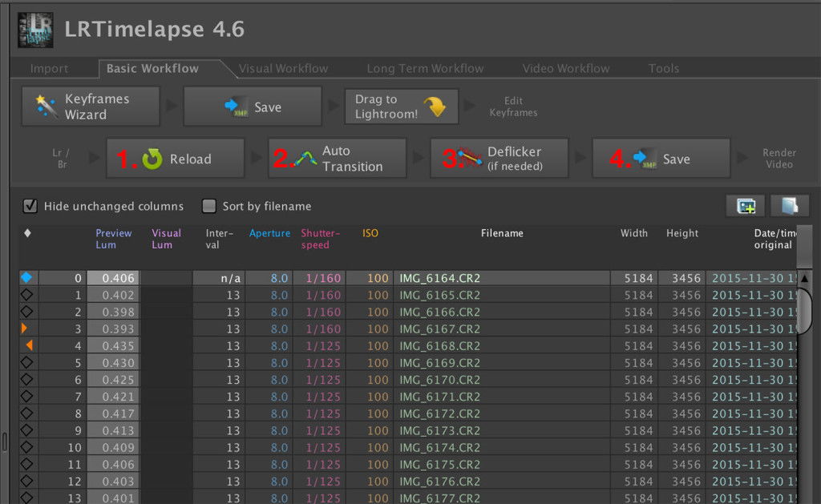Image resolution: width=821 pixels, height=504 pixels.
Task: Select filename IMG_6176.CR2
Action: [440, 481]
